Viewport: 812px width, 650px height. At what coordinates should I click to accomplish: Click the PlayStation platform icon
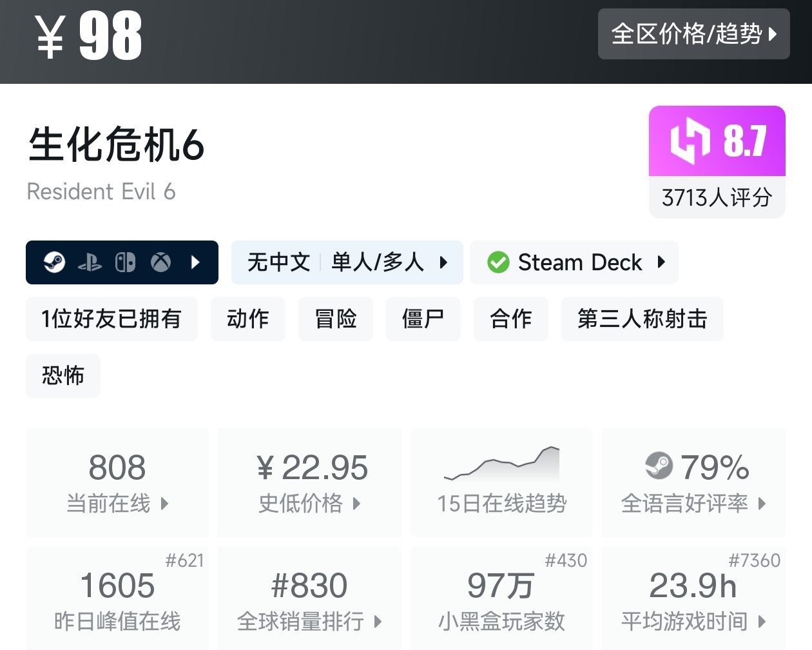(x=90, y=262)
